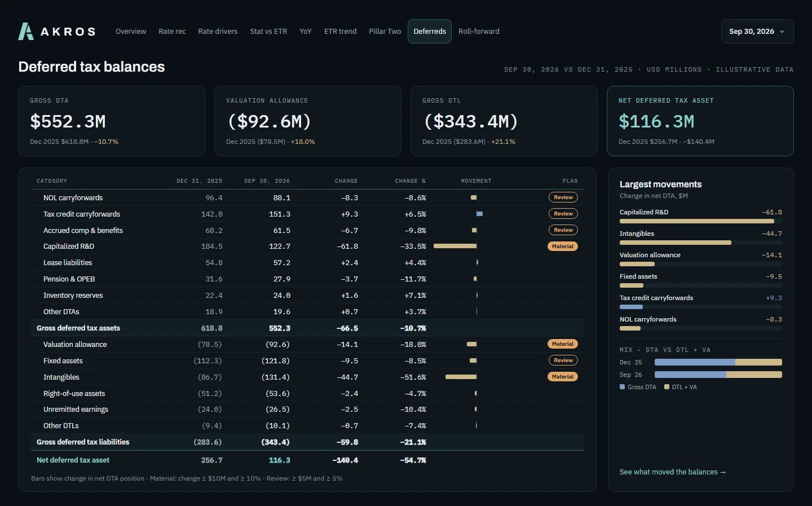Image resolution: width=812 pixels, height=506 pixels.
Task: Select the Gross DTA summary card
Action: point(112,121)
